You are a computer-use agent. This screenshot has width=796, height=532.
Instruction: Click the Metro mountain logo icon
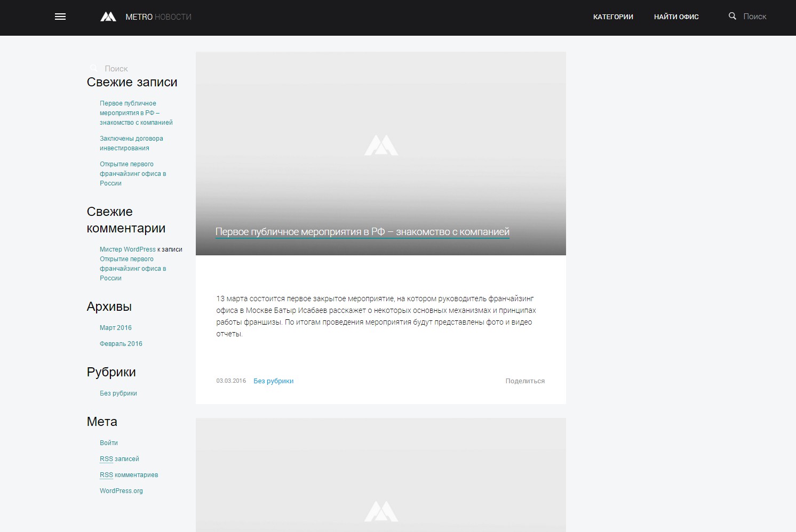(x=108, y=17)
